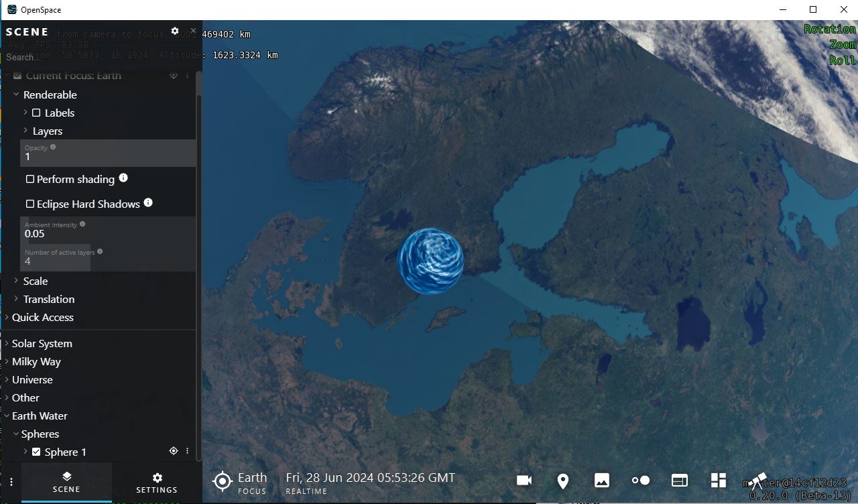Show info for Perform shading
This screenshot has height=504, width=858.
(123, 178)
